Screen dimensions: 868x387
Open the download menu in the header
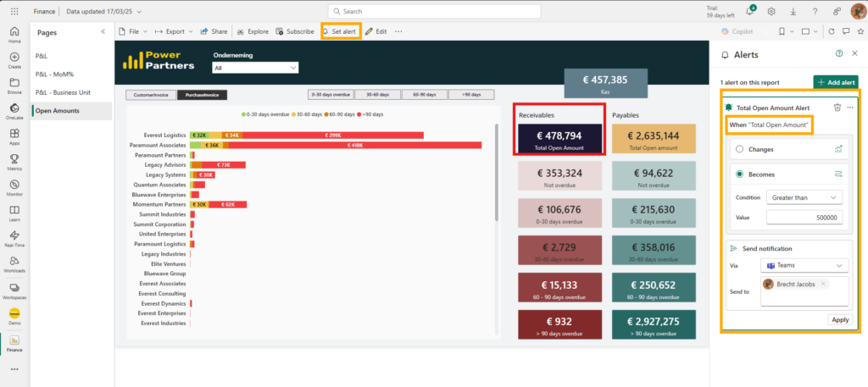[793, 11]
